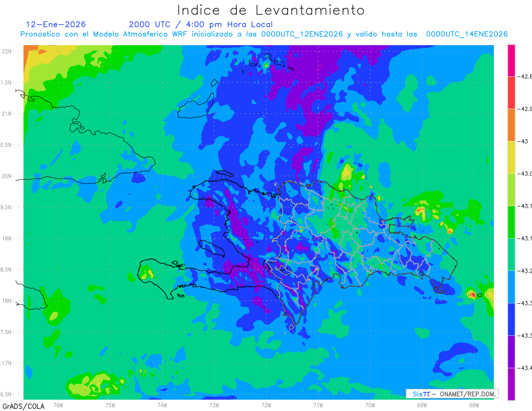This screenshot has width=532, height=411.
Task: Click the '20N' latitude label
Action: [7, 176]
